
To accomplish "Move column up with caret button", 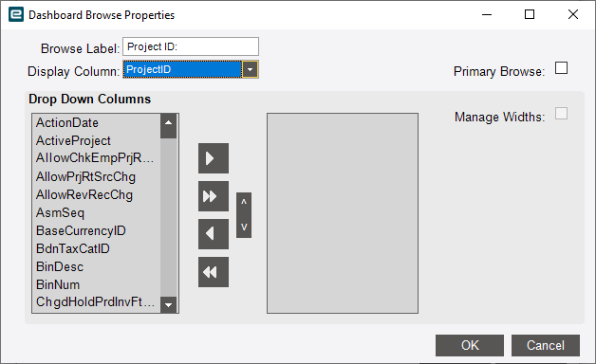I will click(244, 203).
